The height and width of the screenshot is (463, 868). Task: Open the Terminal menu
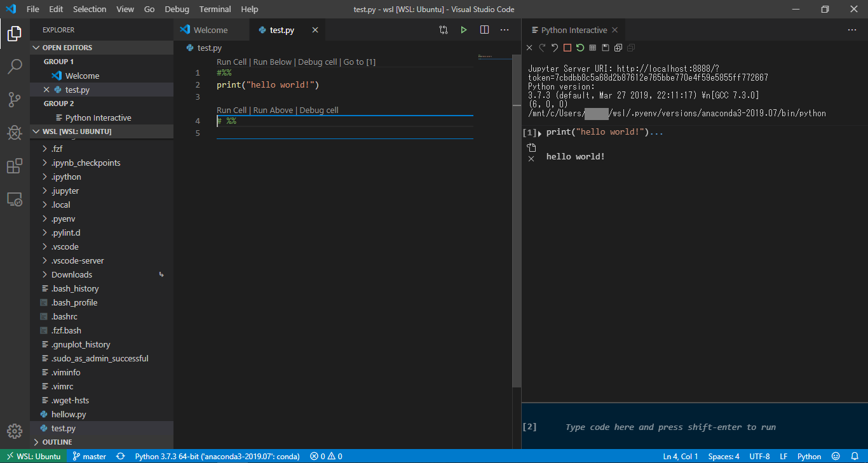pyautogui.click(x=215, y=9)
